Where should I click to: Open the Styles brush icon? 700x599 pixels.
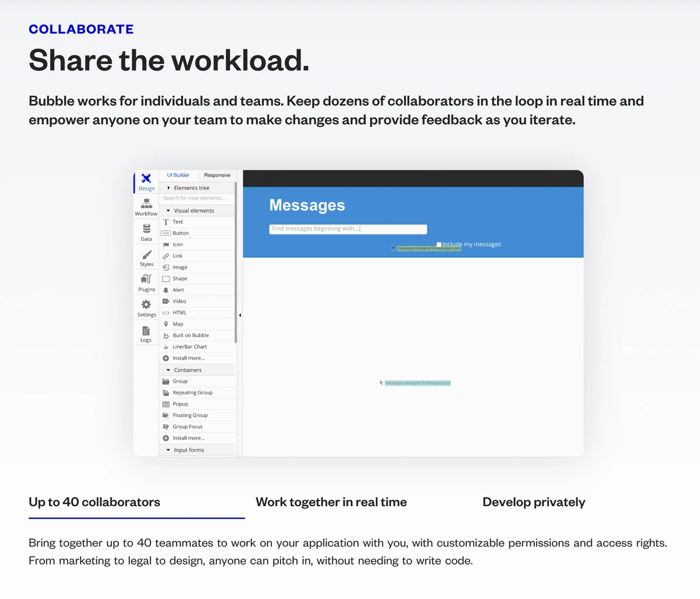pos(146,254)
